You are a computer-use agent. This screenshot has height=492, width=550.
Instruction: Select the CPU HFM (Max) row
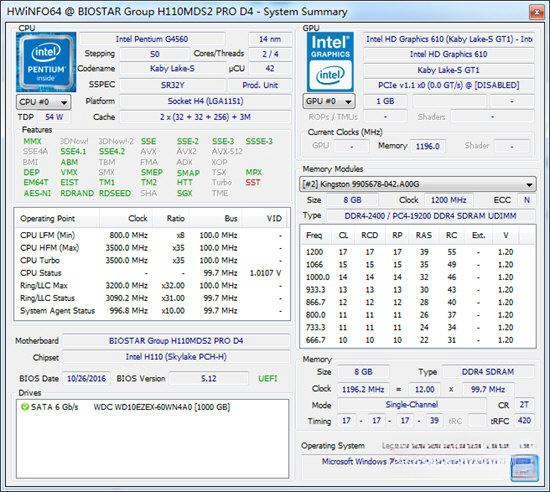pos(152,248)
